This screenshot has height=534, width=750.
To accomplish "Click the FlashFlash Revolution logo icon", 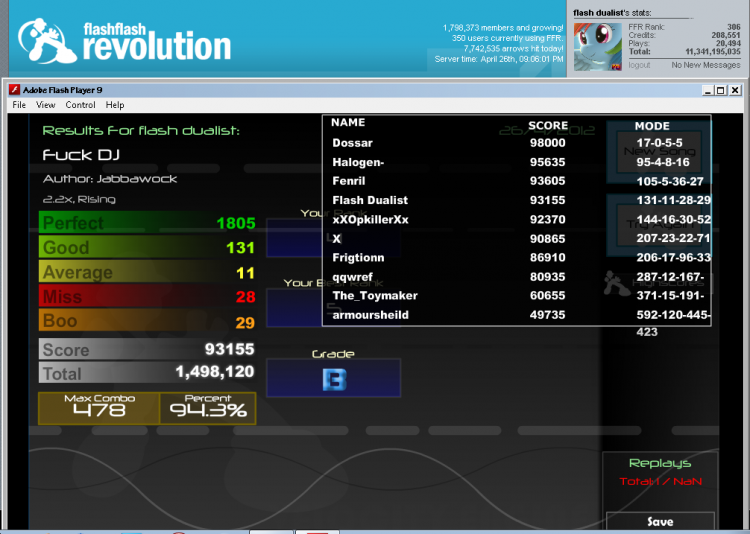I will coord(47,41).
